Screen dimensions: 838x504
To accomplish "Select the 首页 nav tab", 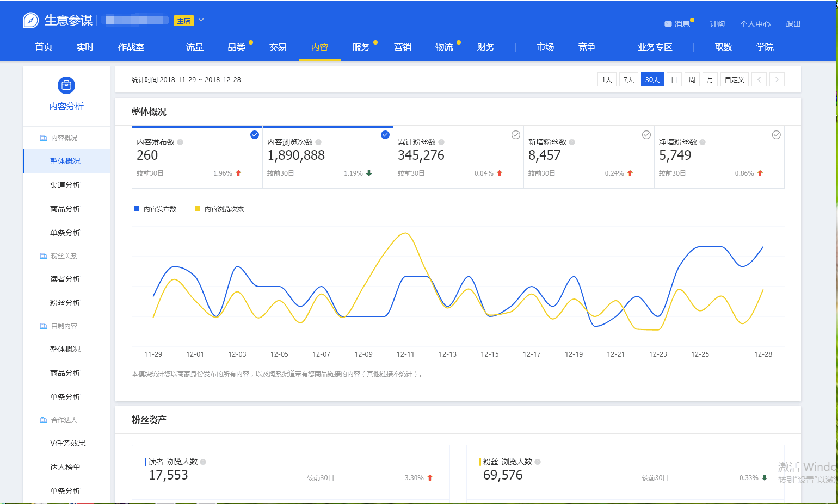I will point(44,47).
